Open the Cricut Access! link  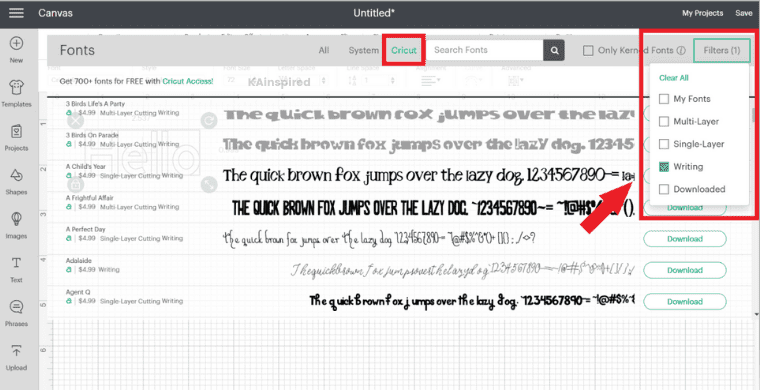[x=188, y=81]
